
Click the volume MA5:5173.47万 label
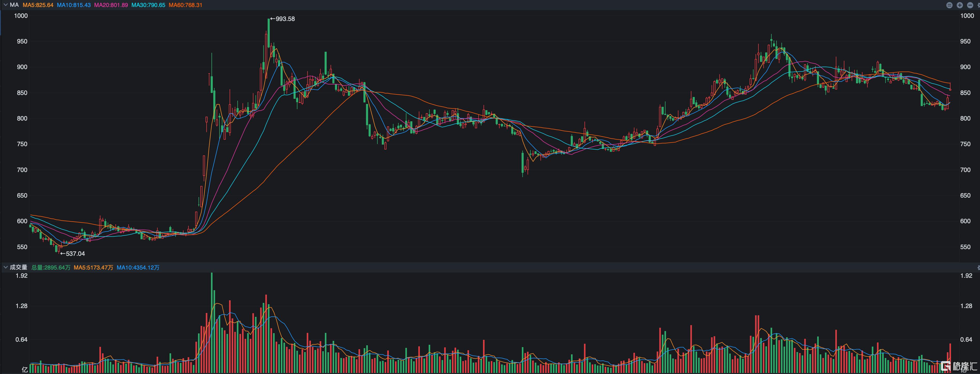(x=93, y=268)
